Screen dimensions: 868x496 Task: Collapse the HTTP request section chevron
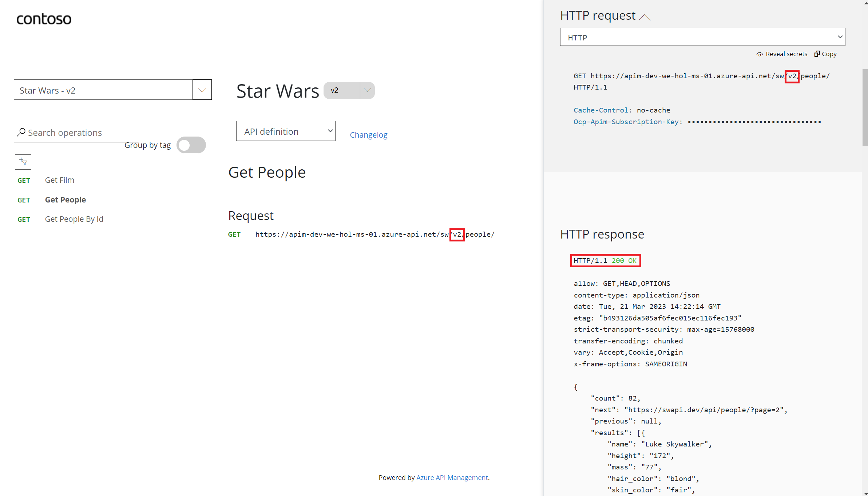[x=645, y=17]
